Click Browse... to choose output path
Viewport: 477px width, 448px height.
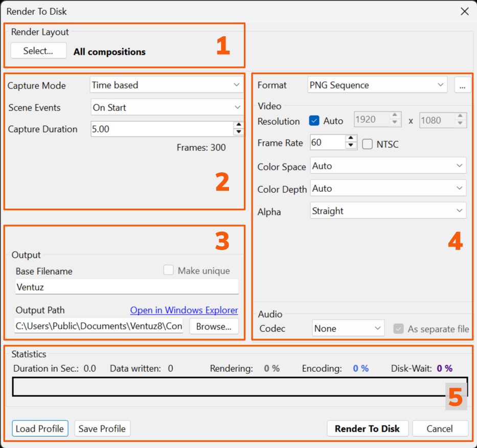coord(214,326)
